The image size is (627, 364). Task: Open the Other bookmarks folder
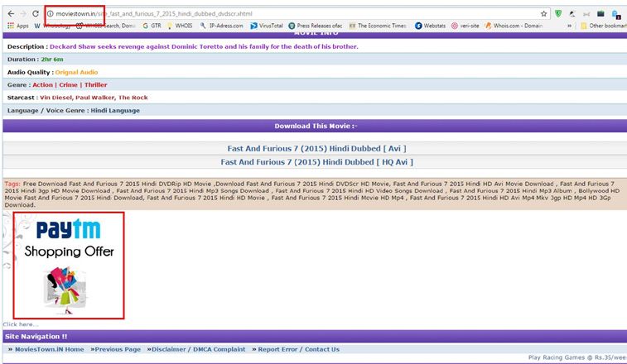click(x=604, y=26)
